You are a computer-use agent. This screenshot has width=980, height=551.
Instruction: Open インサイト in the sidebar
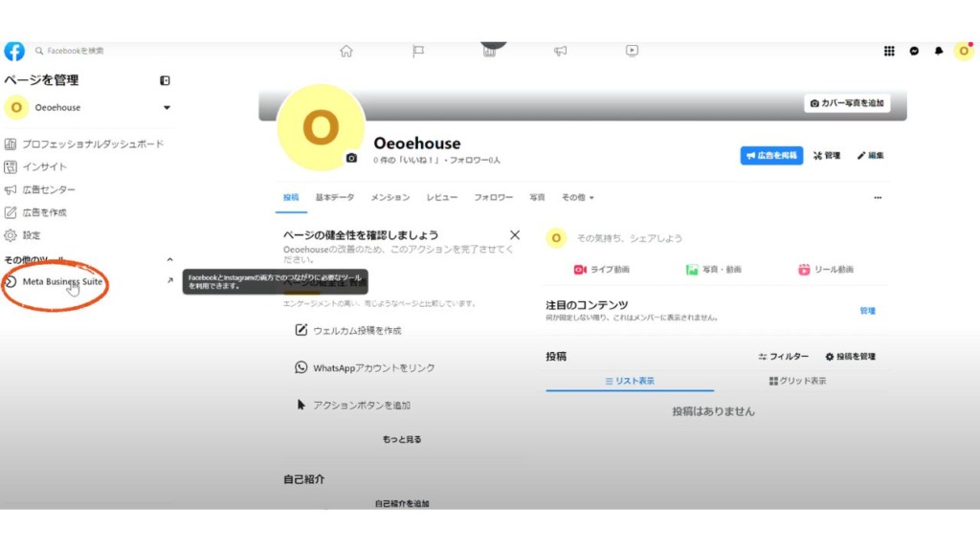click(44, 166)
